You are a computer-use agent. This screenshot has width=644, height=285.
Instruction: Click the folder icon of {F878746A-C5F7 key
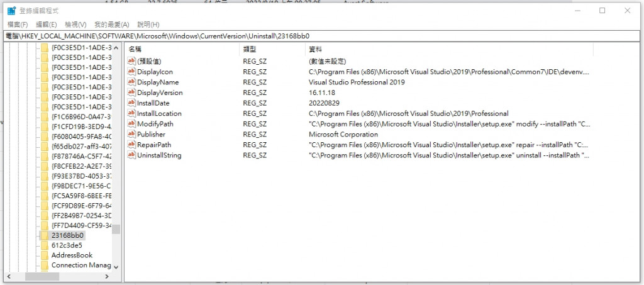coord(45,156)
